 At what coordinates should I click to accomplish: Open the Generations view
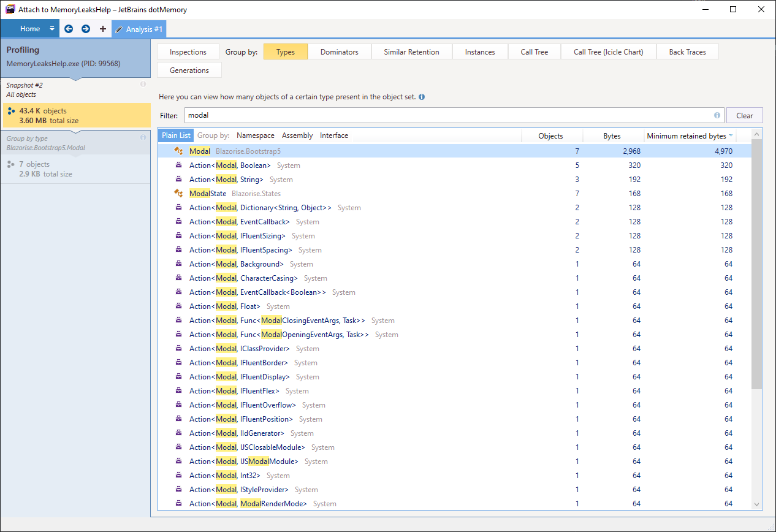[x=189, y=70]
